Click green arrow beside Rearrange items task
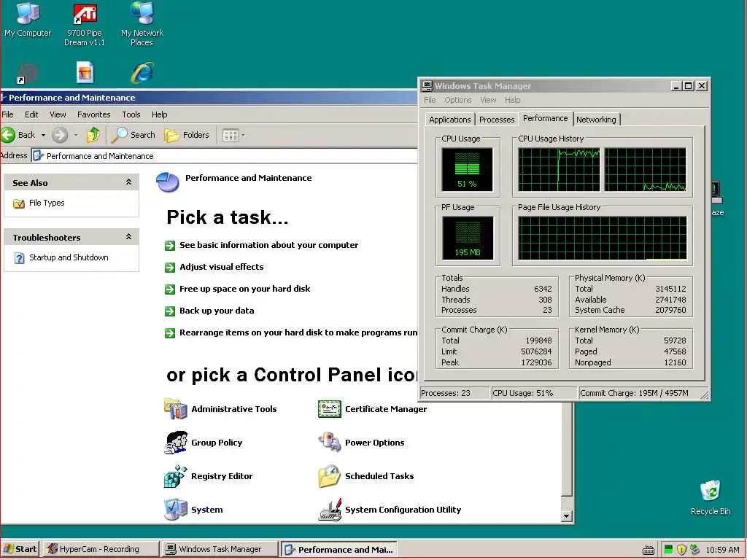747x560 pixels. 170,332
